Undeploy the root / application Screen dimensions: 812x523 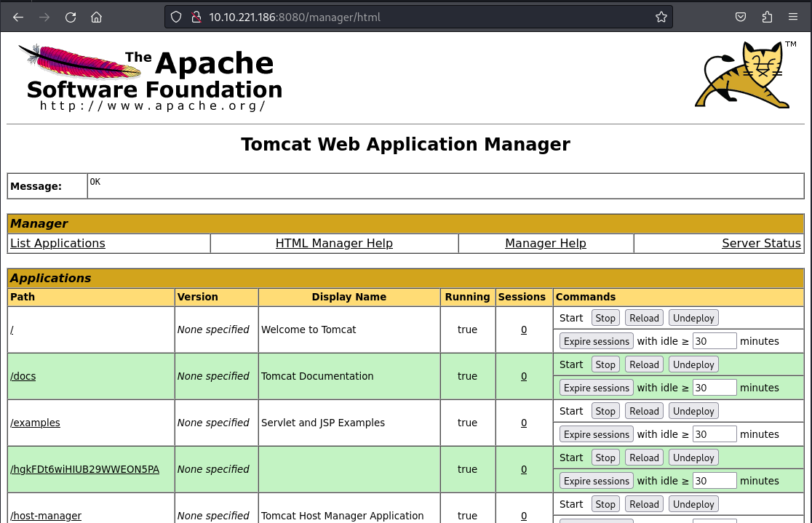(x=693, y=318)
